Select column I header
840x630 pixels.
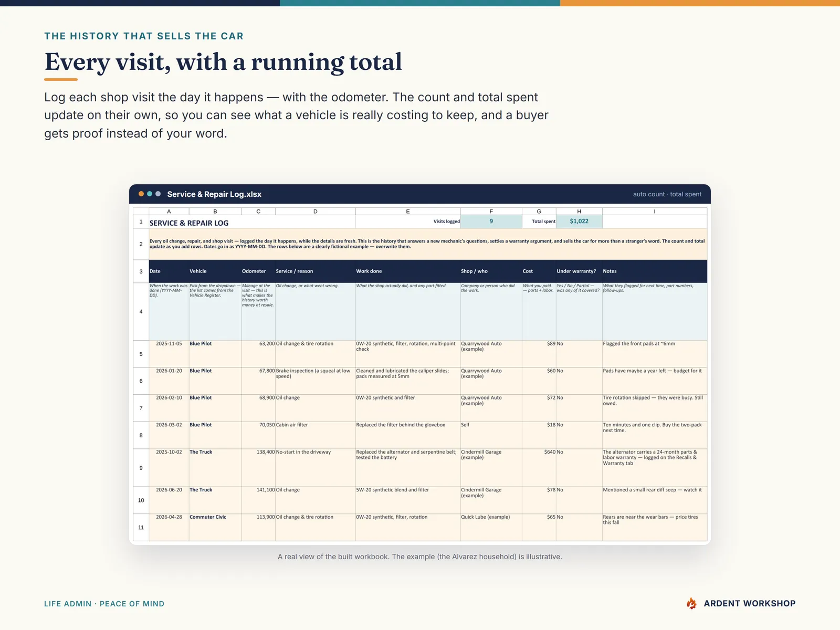[x=654, y=211]
